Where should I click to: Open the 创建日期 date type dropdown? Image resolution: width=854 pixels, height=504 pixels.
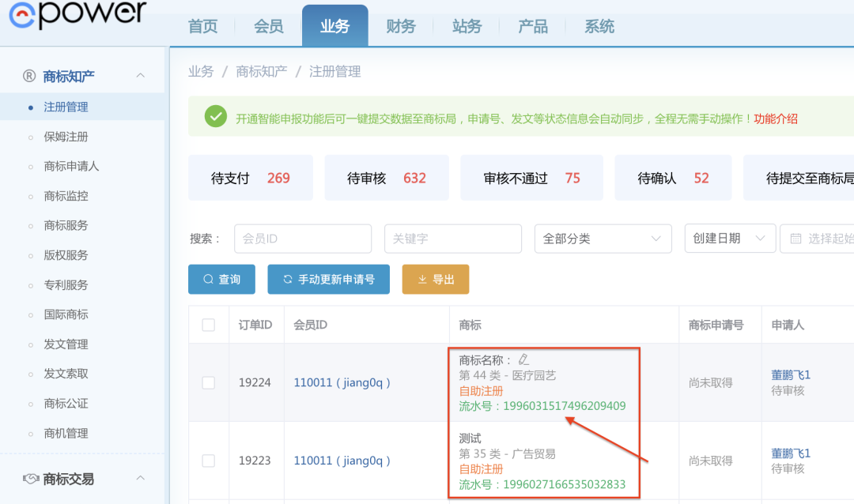[730, 239]
